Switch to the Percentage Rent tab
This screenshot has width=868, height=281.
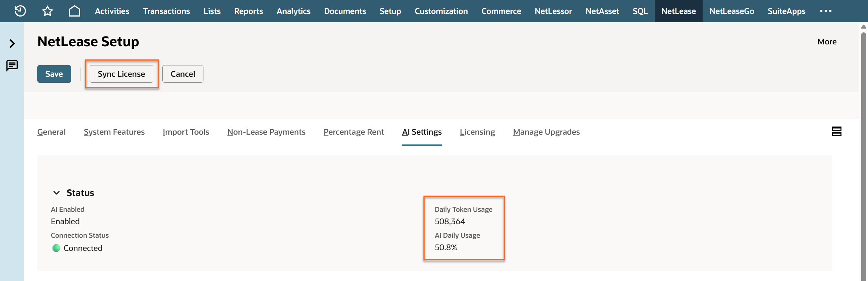(354, 132)
